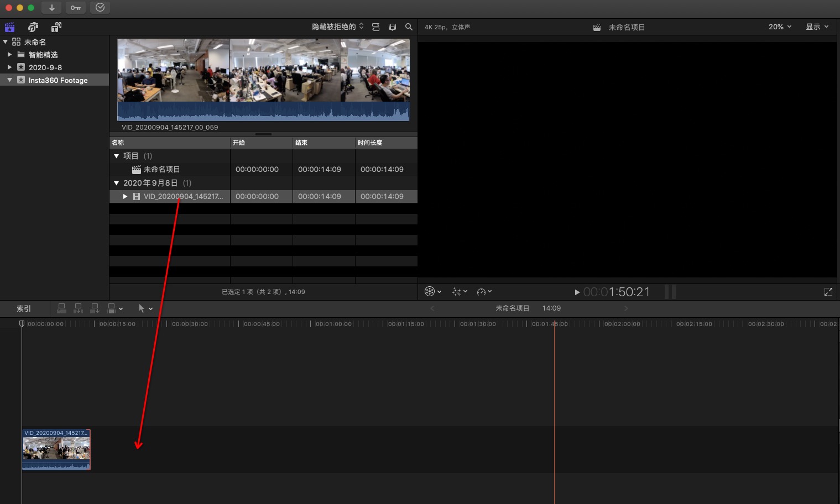Viewport: 840px width, 504px height.
Task: Click connect clip to primary storyline button
Action: (x=62, y=308)
